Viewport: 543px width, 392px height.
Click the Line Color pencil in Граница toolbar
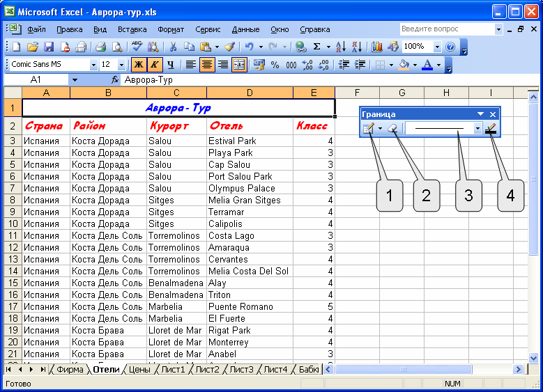click(x=492, y=129)
